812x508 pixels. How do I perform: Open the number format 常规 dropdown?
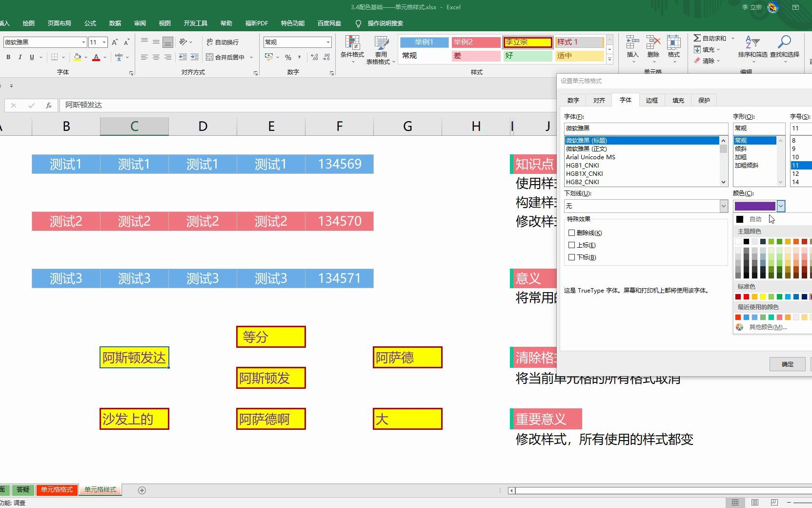click(x=329, y=42)
